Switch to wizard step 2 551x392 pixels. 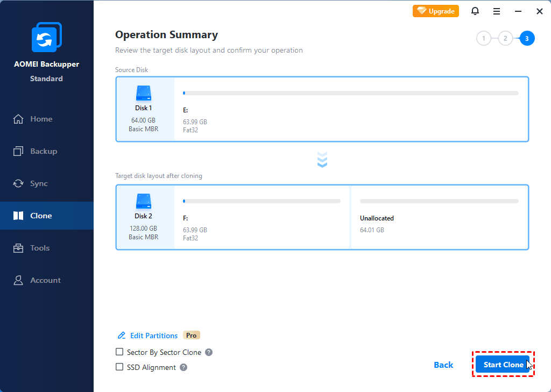pos(505,38)
